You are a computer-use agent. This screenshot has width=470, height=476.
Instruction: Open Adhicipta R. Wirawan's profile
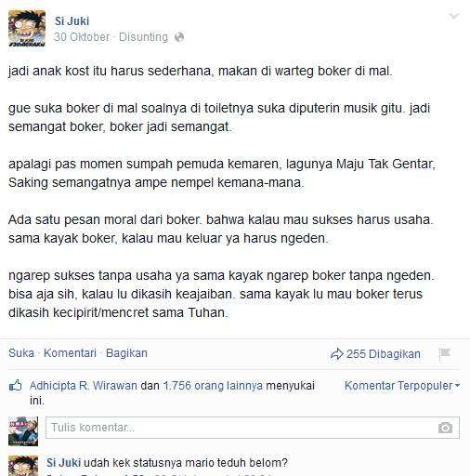84,386
